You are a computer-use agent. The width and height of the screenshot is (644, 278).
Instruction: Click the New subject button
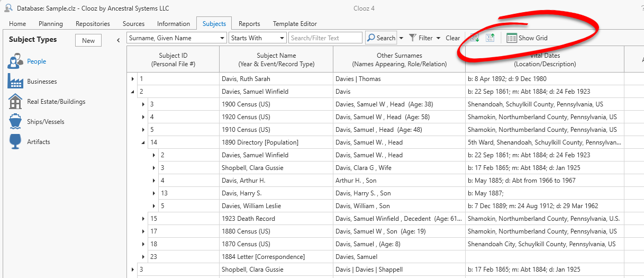coord(88,40)
